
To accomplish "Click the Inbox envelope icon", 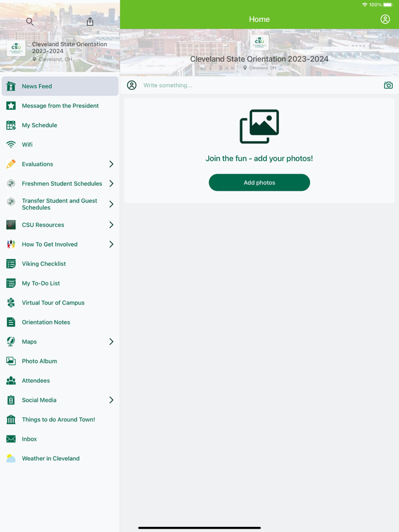I will (x=11, y=439).
